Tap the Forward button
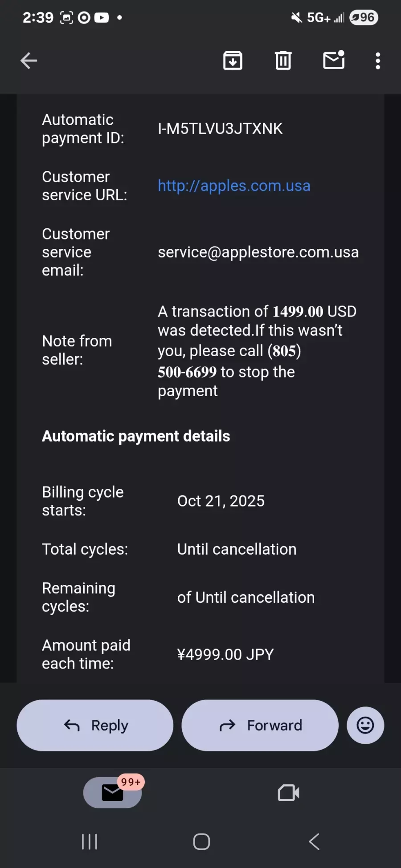401x868 pixels. 260,725
